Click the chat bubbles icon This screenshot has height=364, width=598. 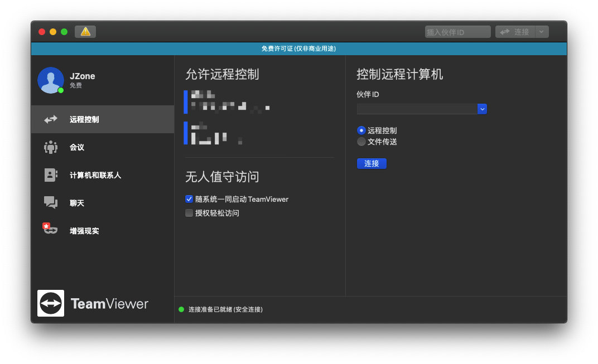(x=50, y=202)
